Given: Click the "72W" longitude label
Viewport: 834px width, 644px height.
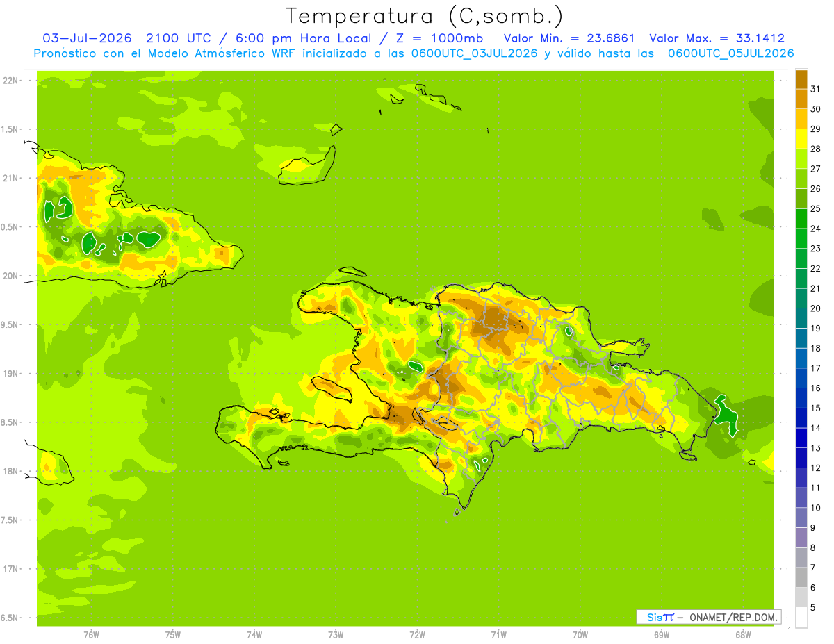Looking at the screenshot, I should pos(417,635).
